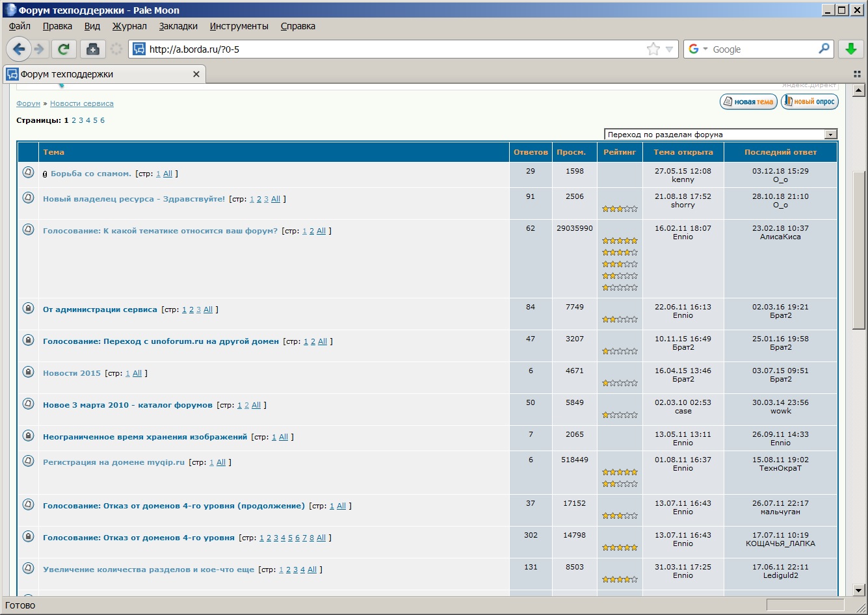The width and height of the screenshot is (868, 615).
Task: Open the Правка menu
Action: [x=57, y=26]
